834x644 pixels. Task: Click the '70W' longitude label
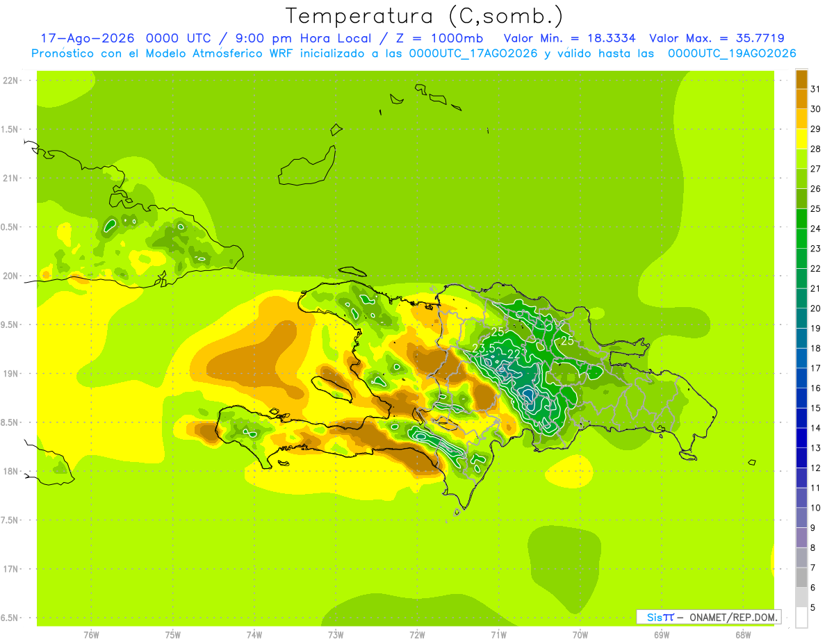coord(580,635)
